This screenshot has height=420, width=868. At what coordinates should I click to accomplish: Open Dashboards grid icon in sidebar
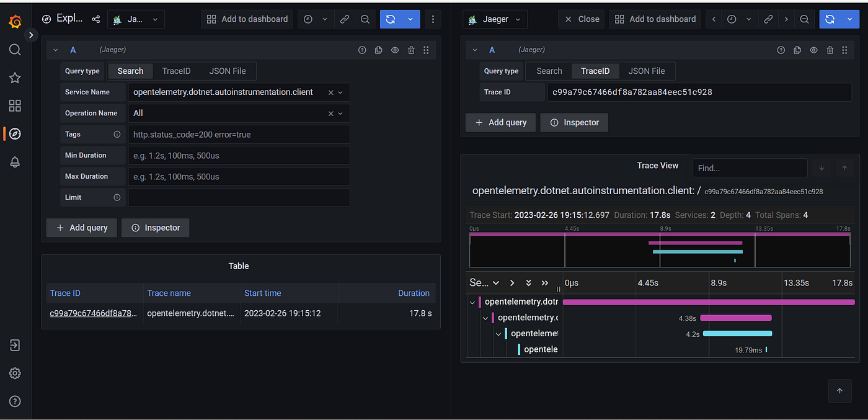(15, 105)
